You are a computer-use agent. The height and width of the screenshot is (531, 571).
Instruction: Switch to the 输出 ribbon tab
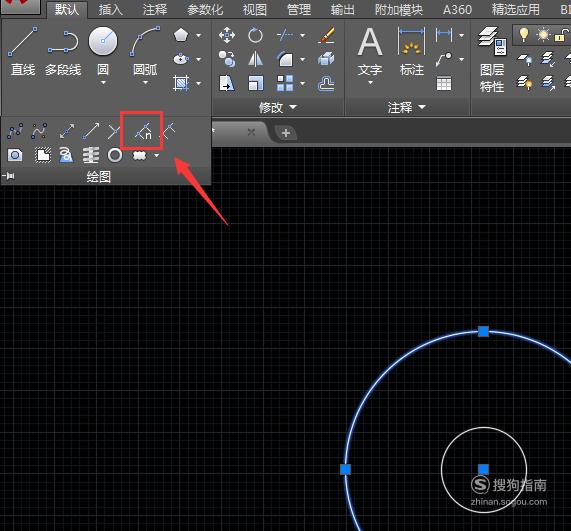click(x=343, y=10)
